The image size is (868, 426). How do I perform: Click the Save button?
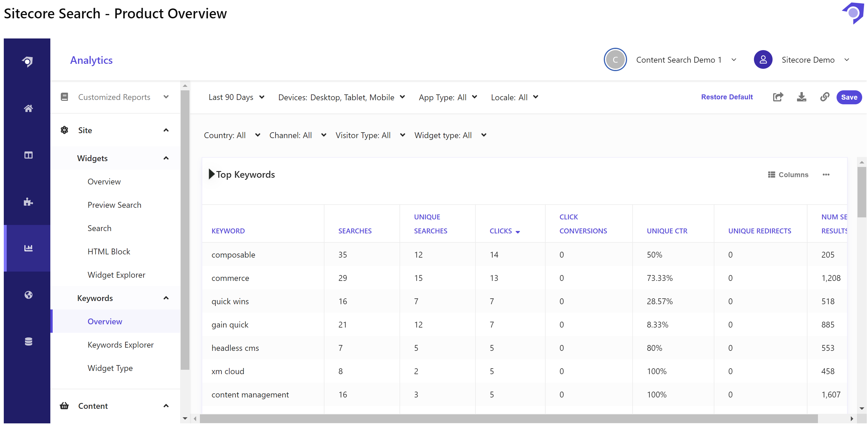[x=849, y=97]
